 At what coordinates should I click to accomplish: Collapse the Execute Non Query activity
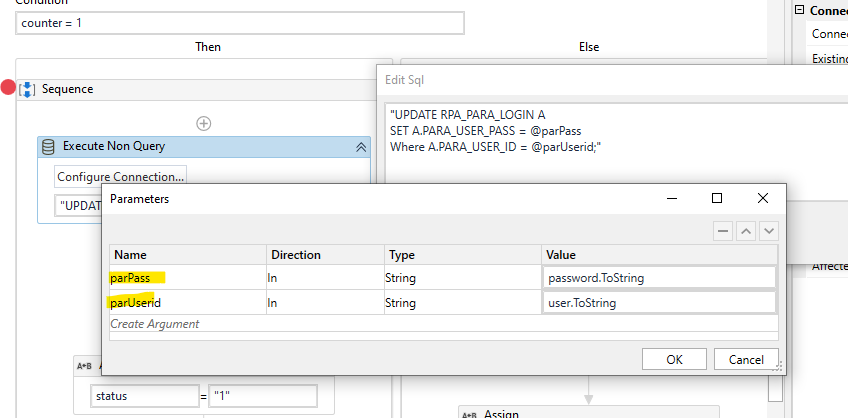[x=361, y=147]
